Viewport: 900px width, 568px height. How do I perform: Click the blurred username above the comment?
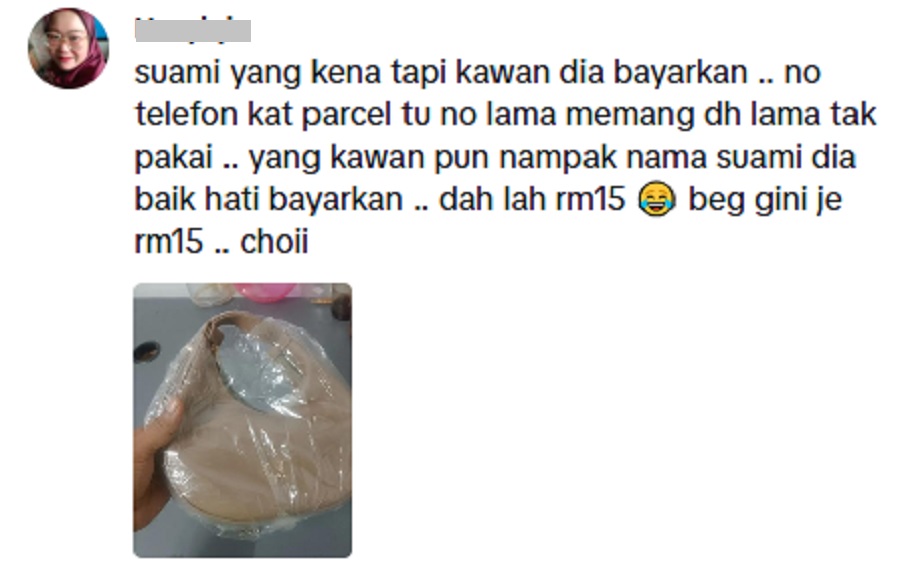point(193,30)
